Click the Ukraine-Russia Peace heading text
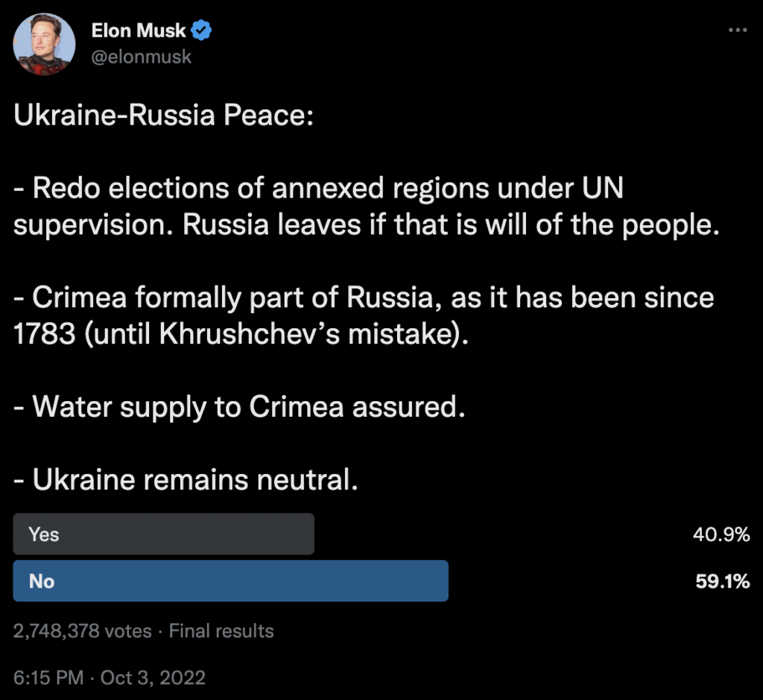This screenshot has height=700, width=763. point(159,118)
